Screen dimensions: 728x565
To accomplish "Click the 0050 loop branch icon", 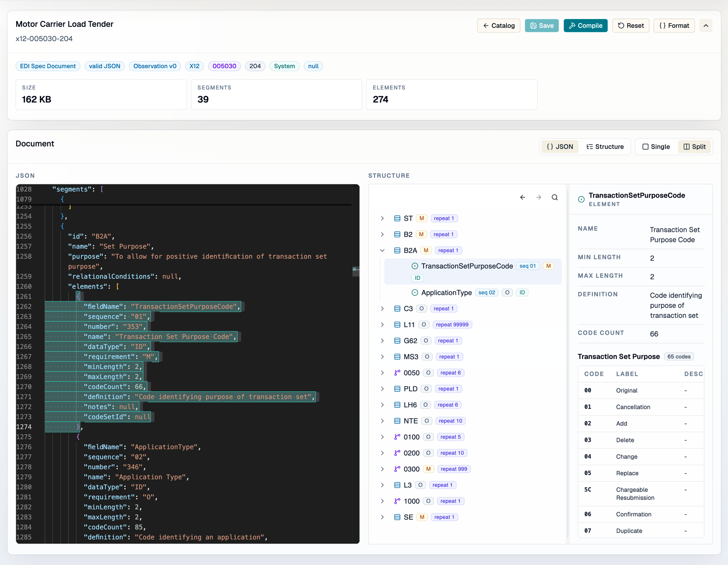I will click(x=397, y=373).
